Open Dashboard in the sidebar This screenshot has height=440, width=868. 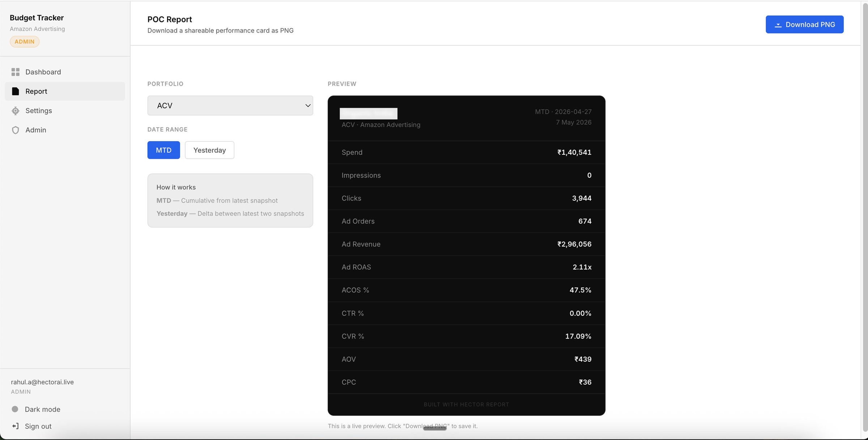65,72
